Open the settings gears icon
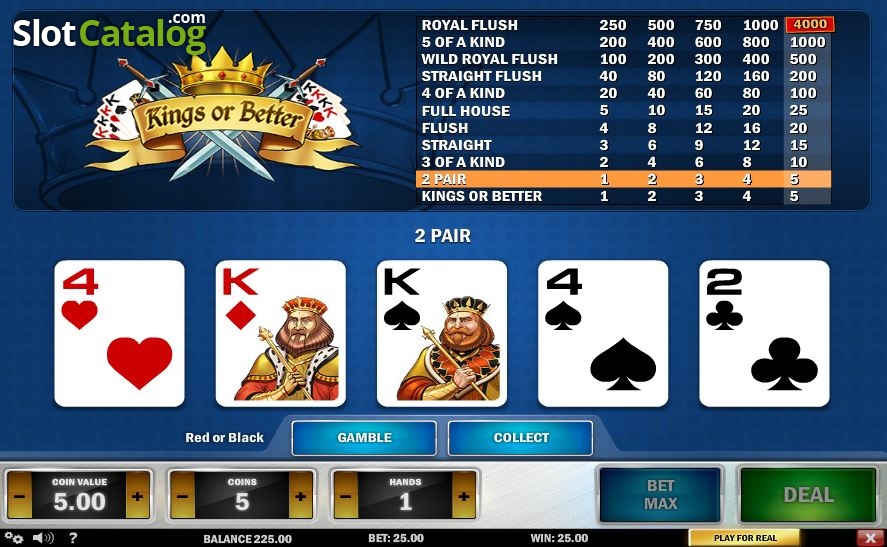Viewport: 887px width, 547px height. tap(14, 538)
